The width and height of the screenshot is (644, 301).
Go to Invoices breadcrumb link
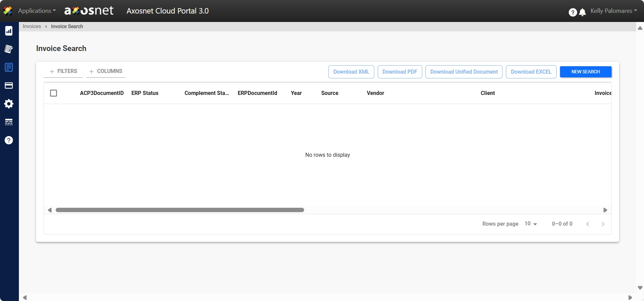pyautogui.click(x=32, y=26)
